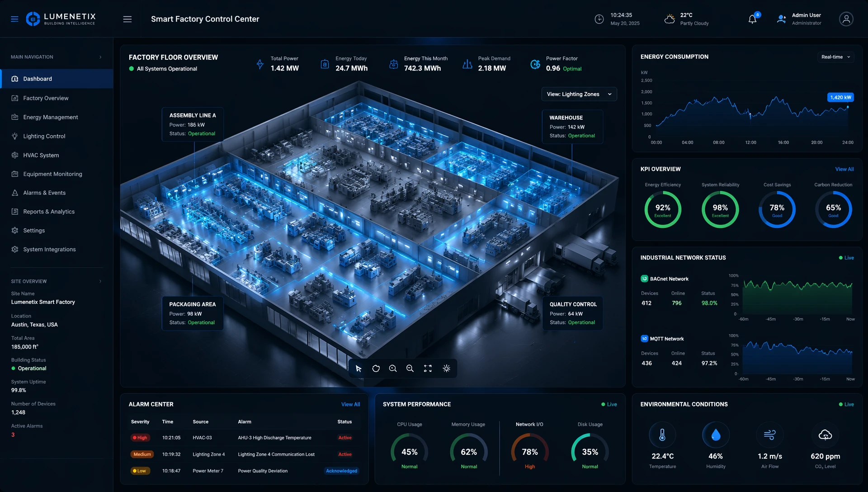Click the clock icon in header
Image resolution: width=868 pixels, height=492 pixels.
(x=599, y=19)
